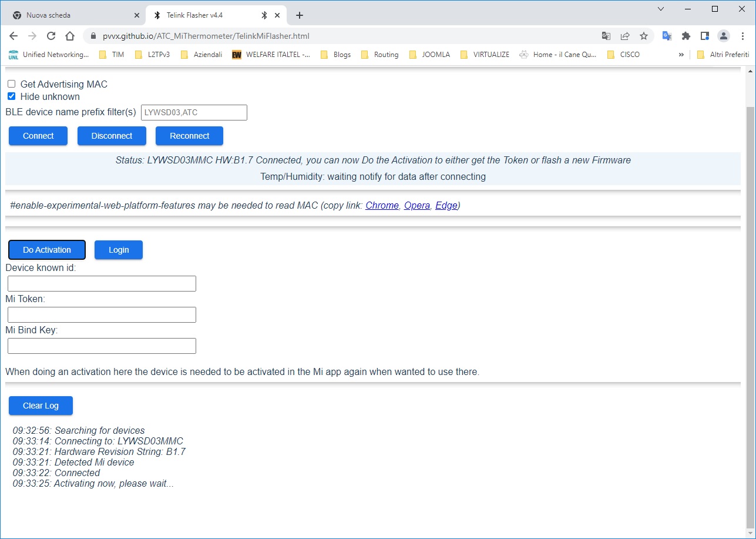756x539 pixels.
Task: Open new tab with plus
Action: pyautogui.click(x=300, y=15)
